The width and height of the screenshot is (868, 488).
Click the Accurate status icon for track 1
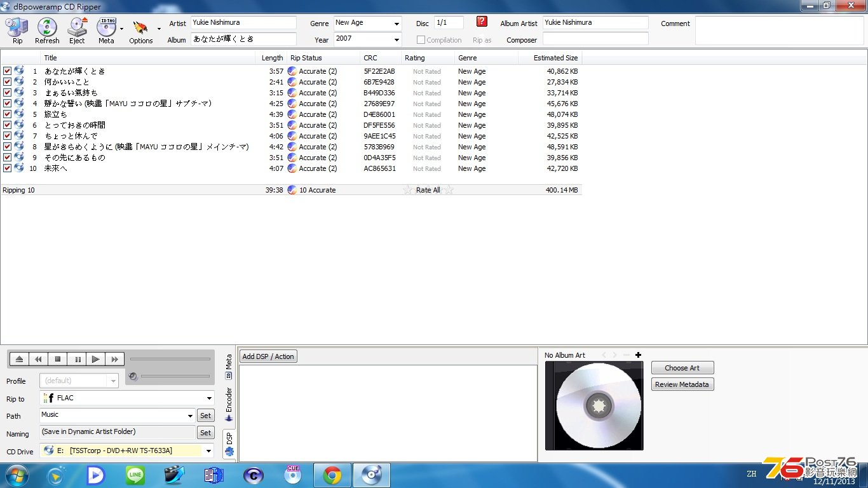[x=292, y=71]
